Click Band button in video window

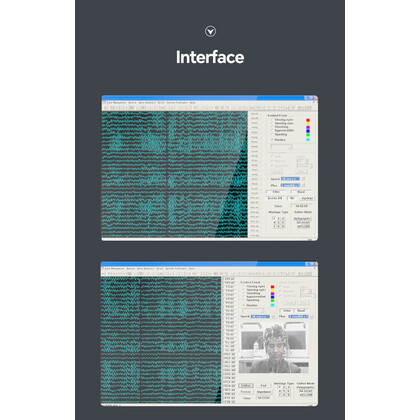301,310
